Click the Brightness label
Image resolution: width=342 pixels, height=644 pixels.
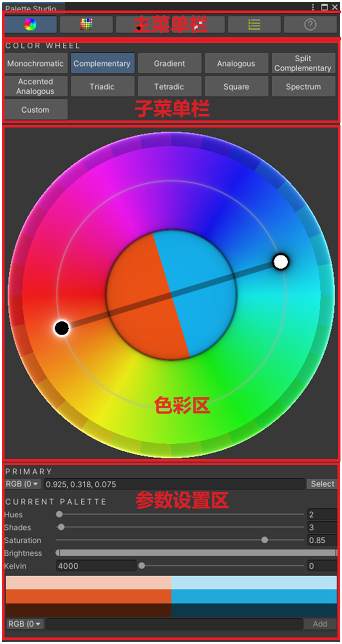point(23,553)
